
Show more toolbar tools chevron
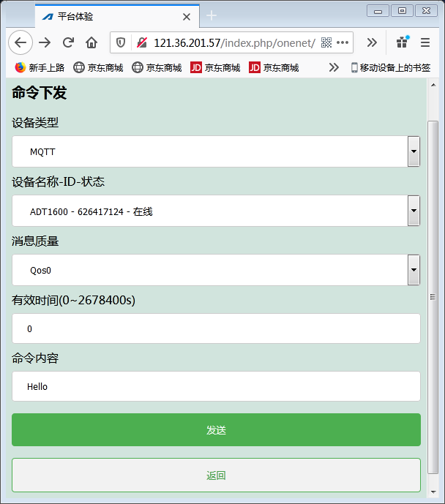coord(372,42)
